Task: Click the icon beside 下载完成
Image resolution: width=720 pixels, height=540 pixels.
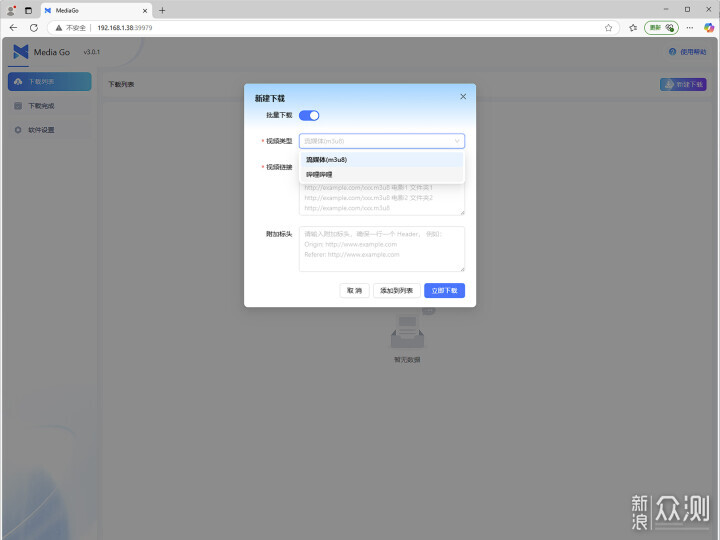Action: click(x=18, y=106)
